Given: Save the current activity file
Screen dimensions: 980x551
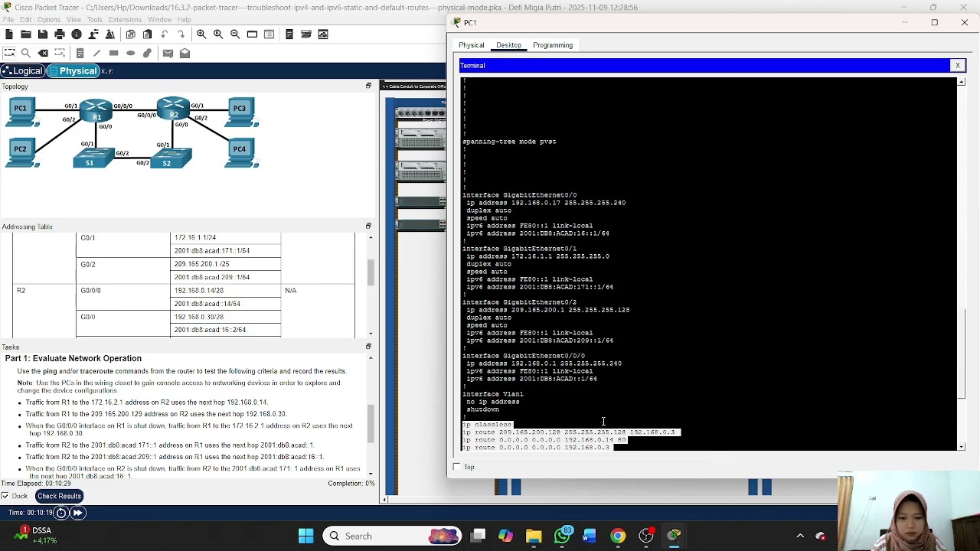Looking at the screenshot, I should [x=43, y=34].
